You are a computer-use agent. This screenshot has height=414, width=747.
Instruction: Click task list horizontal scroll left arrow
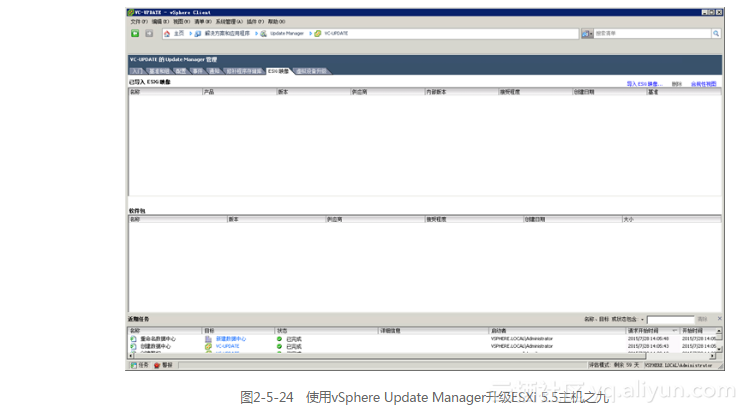[x=131, y=355]
